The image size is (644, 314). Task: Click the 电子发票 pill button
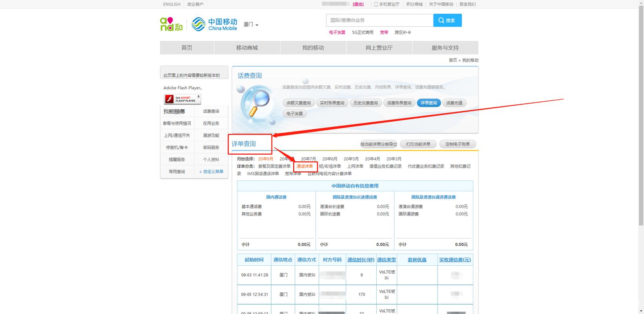295,113
